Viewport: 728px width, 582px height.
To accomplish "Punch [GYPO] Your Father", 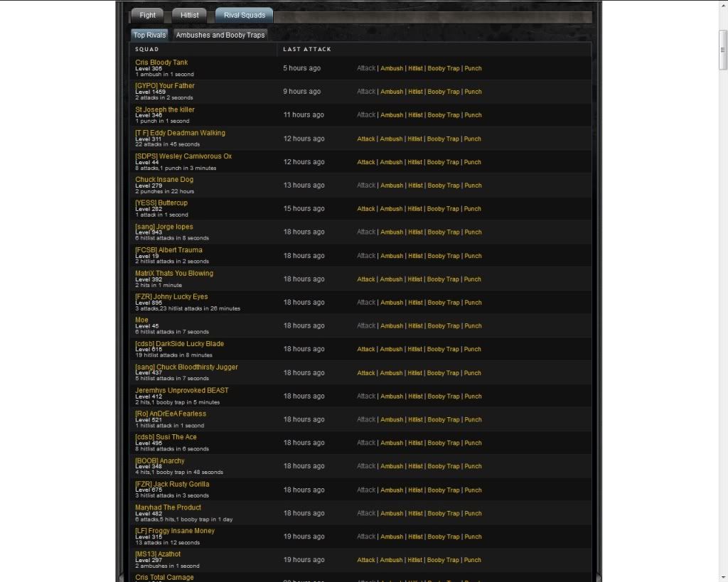I will click(x=473, y=92).
